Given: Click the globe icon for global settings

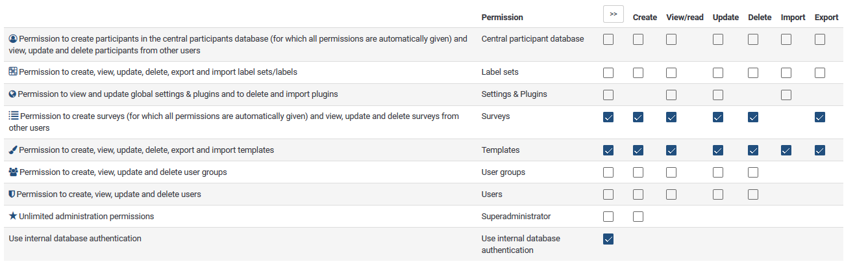Looking at the screenshot, I should tap(13, 94).
